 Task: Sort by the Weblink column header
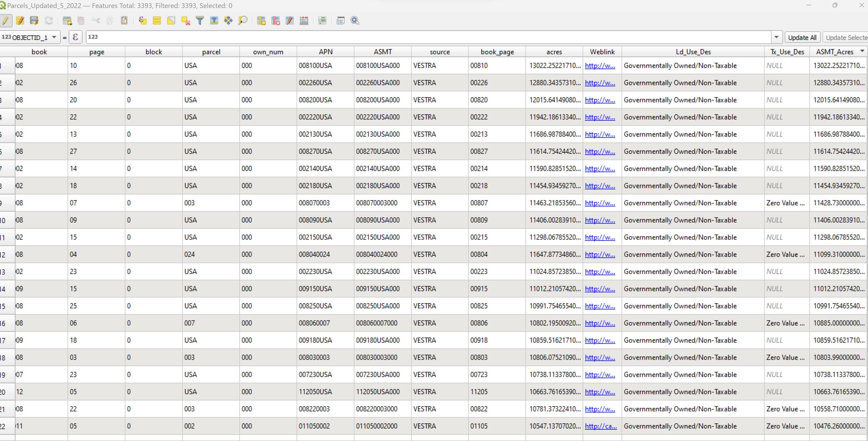[602, 52]
